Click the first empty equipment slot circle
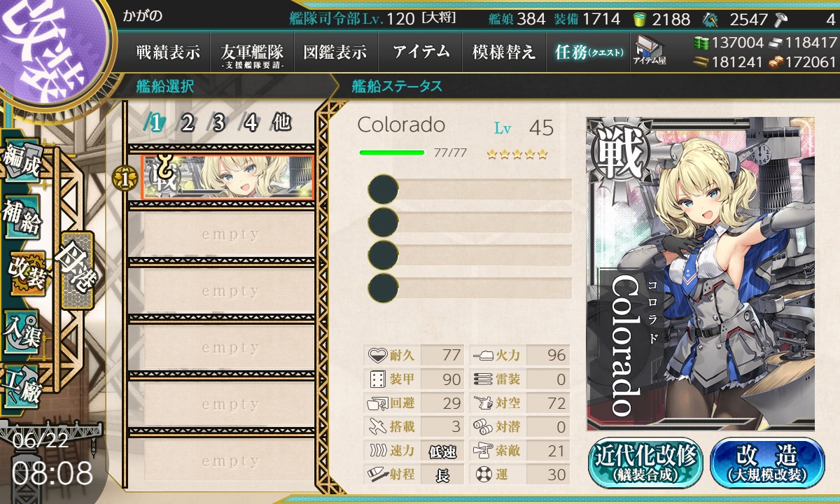Viewport: 840px width, 504px height. 383,190
